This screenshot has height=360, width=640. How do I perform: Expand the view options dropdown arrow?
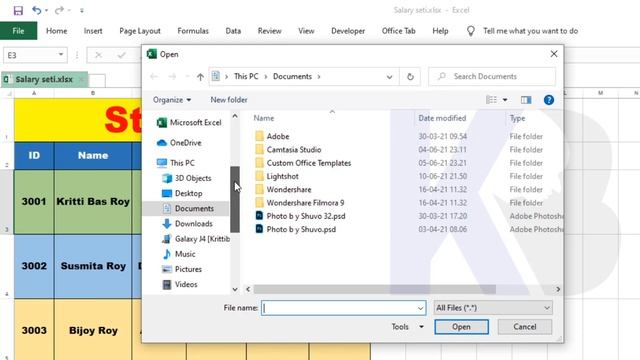[x=505, y=100]
